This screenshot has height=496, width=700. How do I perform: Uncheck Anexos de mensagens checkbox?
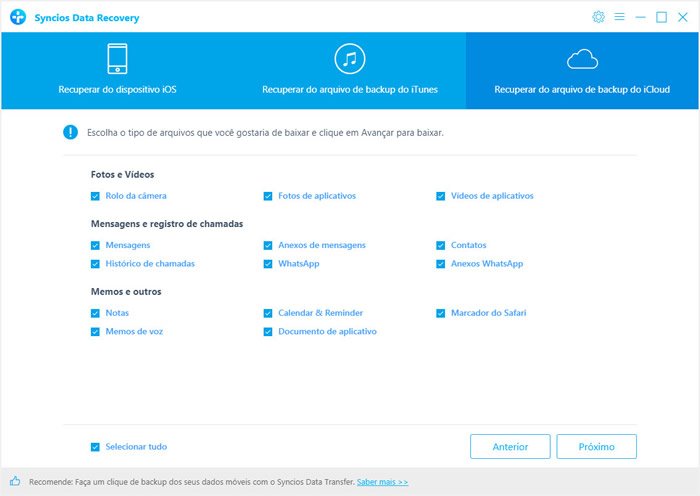(268, 245)
